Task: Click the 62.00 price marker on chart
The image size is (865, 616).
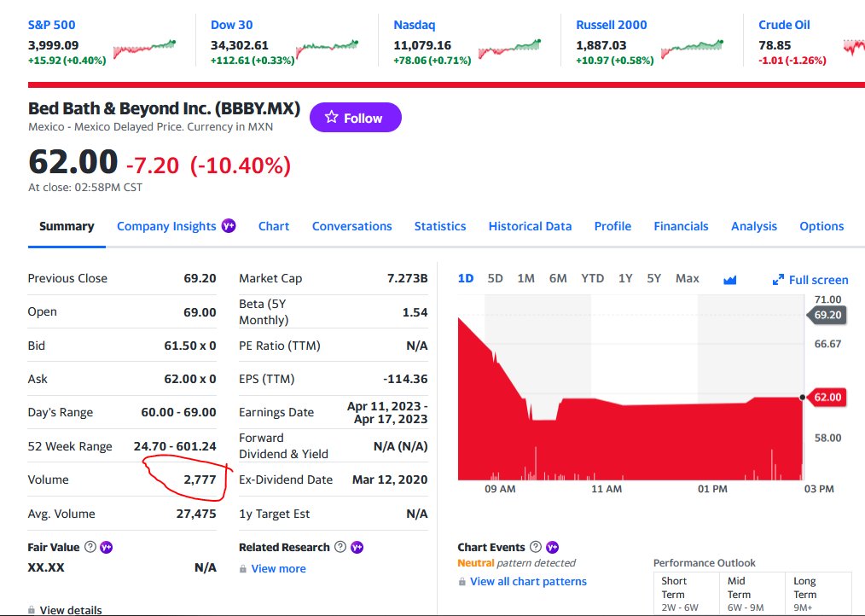Action: click(827, 397)
